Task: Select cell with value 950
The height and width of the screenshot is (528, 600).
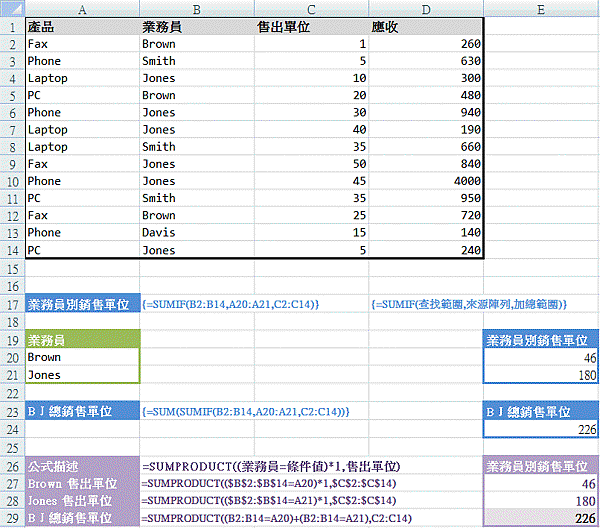Action: tap(426, 198)
